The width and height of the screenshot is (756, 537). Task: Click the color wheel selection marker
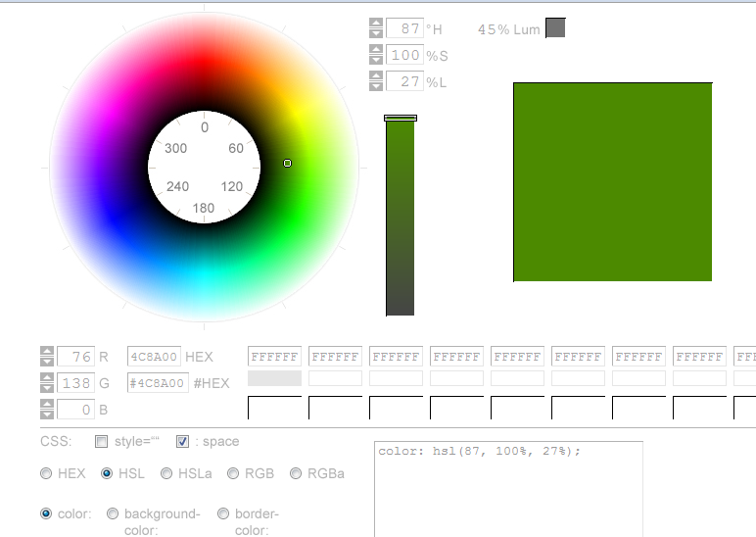tap(287, 163)
